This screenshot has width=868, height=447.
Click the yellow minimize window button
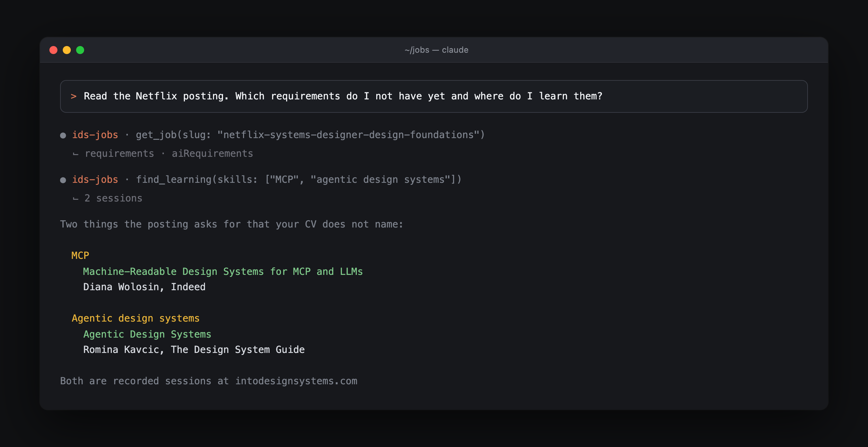click(67, 50)
